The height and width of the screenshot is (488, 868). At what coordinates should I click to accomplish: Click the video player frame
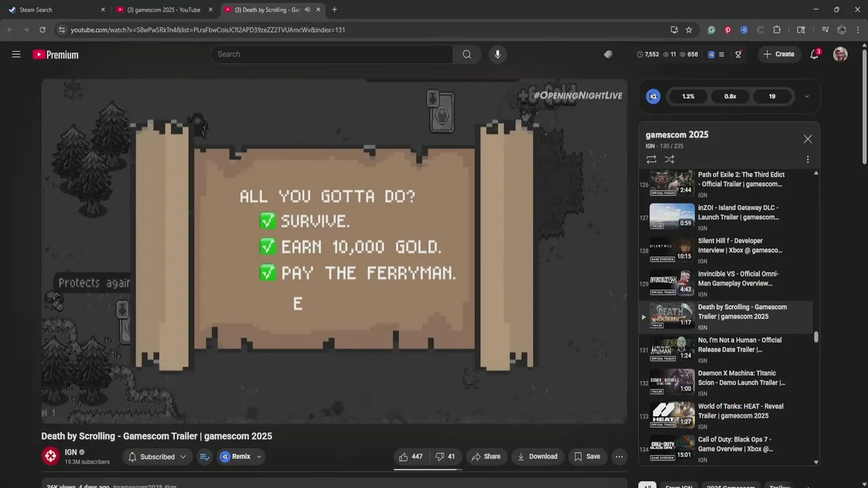[334, 251]
